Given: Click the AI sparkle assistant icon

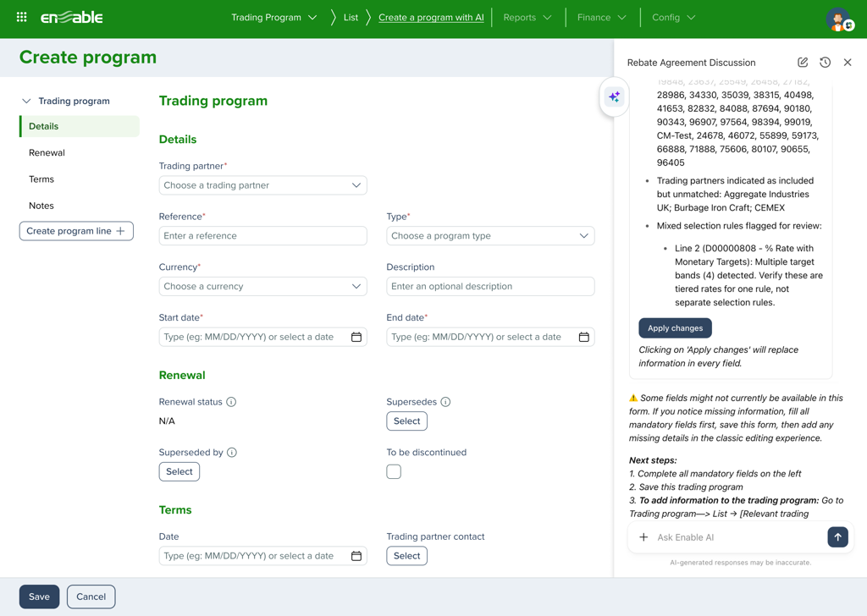Looking at the screenshot, I should tap(614, 97).
